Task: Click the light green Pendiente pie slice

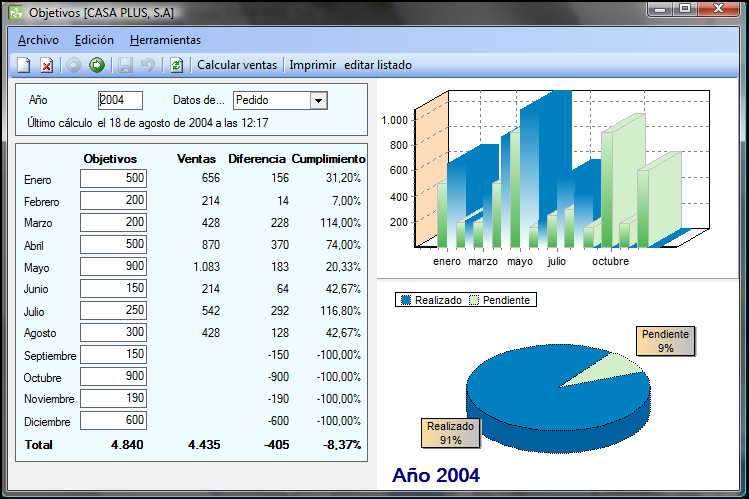Action: point(609,369)
